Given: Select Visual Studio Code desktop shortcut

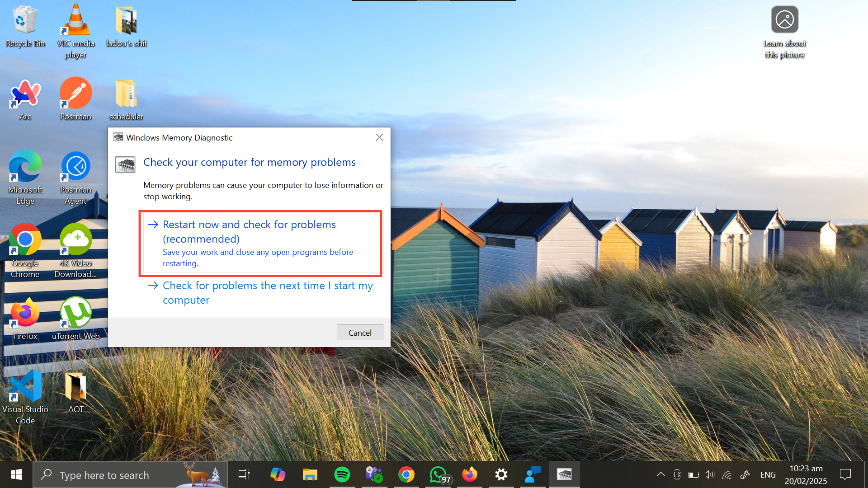Looking at the screenshot, I should click(25, 397).
